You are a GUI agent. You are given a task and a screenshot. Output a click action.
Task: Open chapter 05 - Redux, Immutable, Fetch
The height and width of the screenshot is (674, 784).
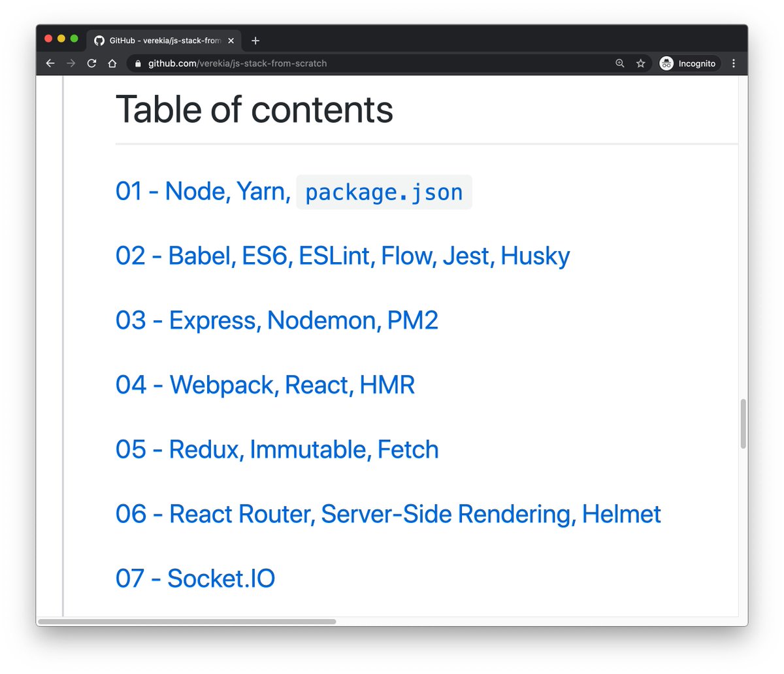click(x=277, y=449)
